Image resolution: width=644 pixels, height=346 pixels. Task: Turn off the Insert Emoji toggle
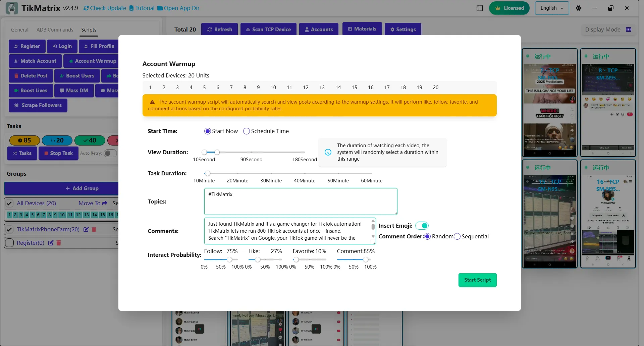tap(422, 226)
